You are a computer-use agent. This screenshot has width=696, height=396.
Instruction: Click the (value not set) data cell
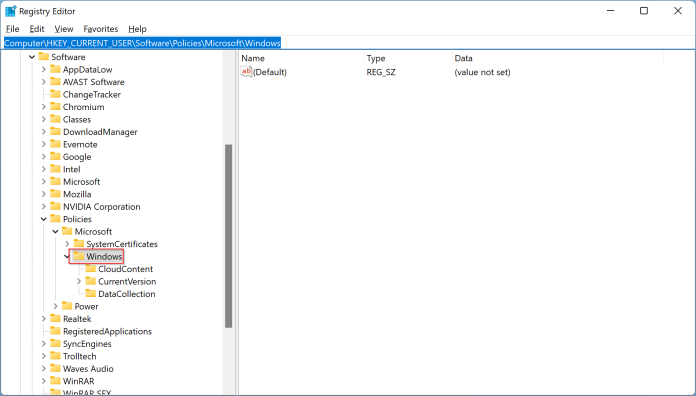pyautogui.click(x=482, y=72)
